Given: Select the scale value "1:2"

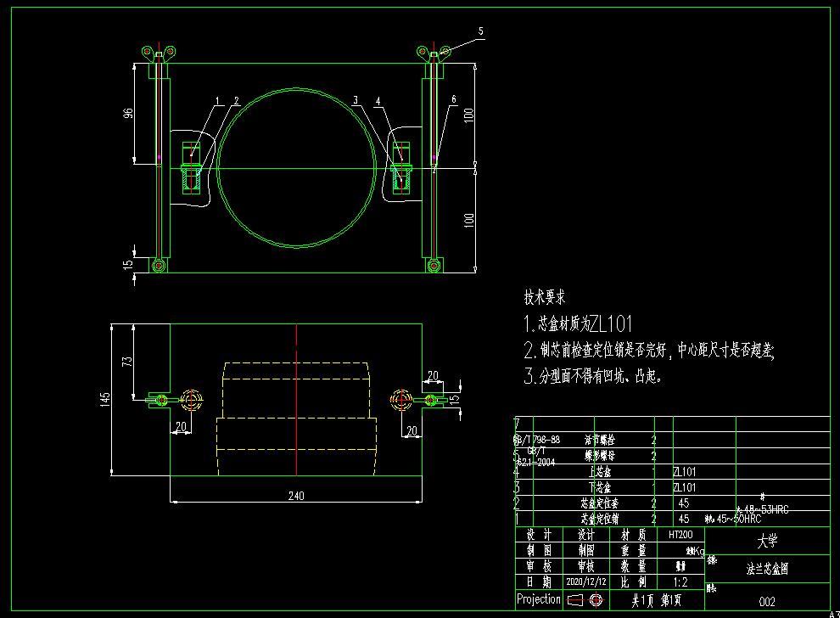Looking at the screenshot, I should coord(680,582).
